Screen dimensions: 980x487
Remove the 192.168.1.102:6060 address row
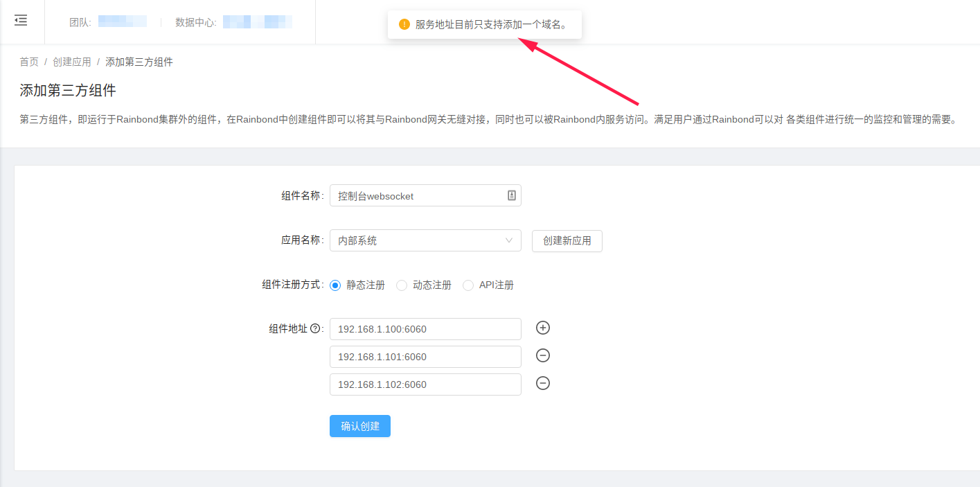[x=543, y=383]
